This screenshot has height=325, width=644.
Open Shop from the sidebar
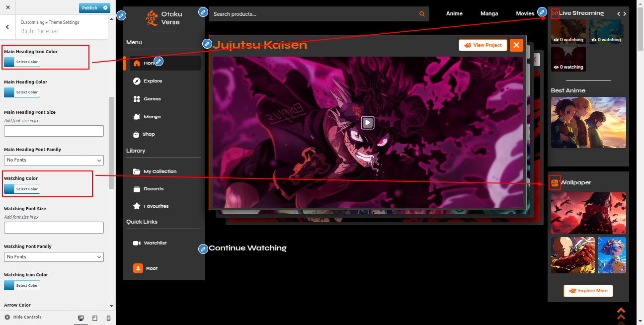pyautogui.click(x=148, y=134)
